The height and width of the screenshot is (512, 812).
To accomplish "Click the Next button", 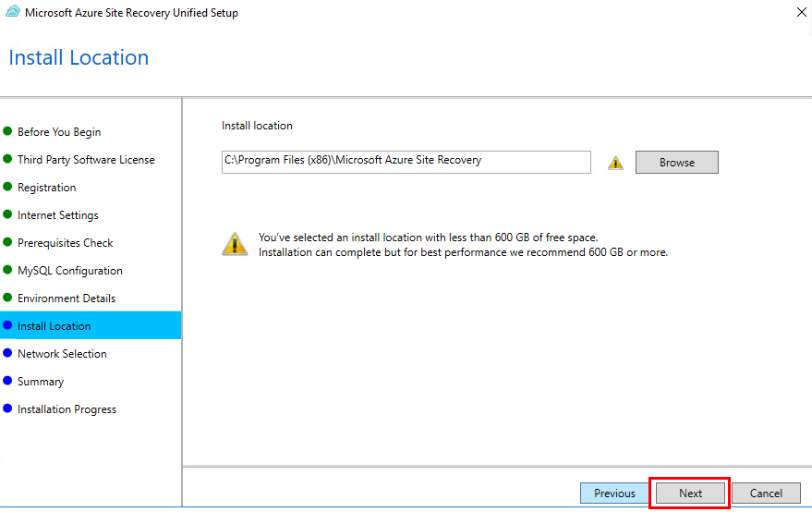I will pos(690,493).
